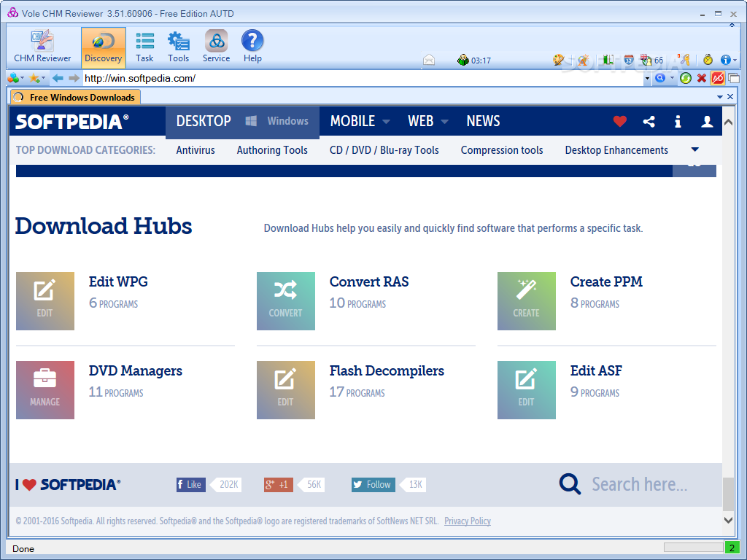Screen dimensions: 747x560
Task: Open the Flash Decompilers hub link
Action: [x=387, y=371]
